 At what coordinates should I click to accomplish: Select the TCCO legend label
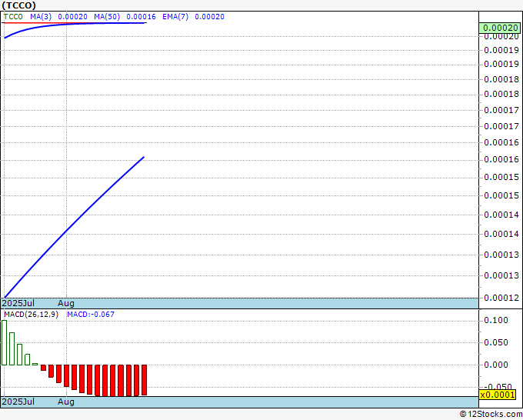pyautogui.click(x=13, y=17)
